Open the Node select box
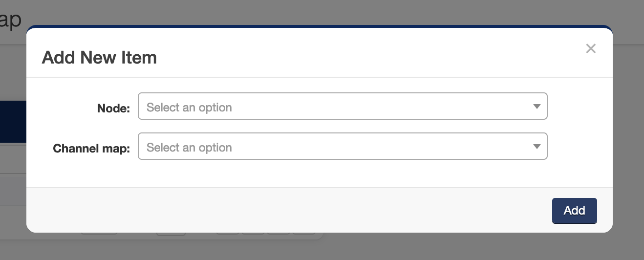 click(342, 107)
